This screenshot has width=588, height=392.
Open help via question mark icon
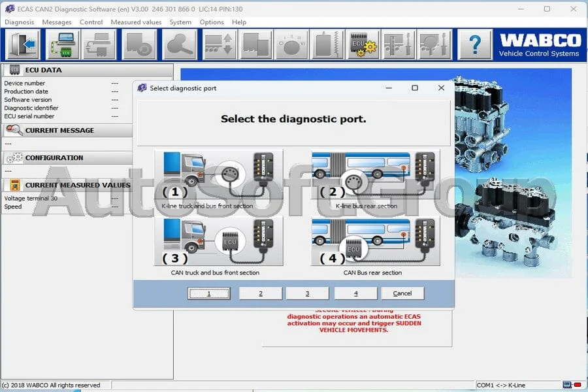pos(475,44)
